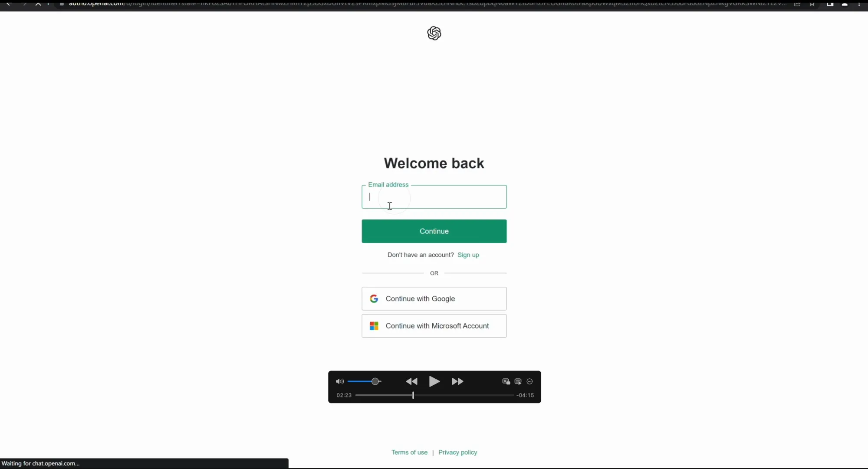Click the rewind icon in the video player
868x469 pixels.
click(x=411, y=381)
